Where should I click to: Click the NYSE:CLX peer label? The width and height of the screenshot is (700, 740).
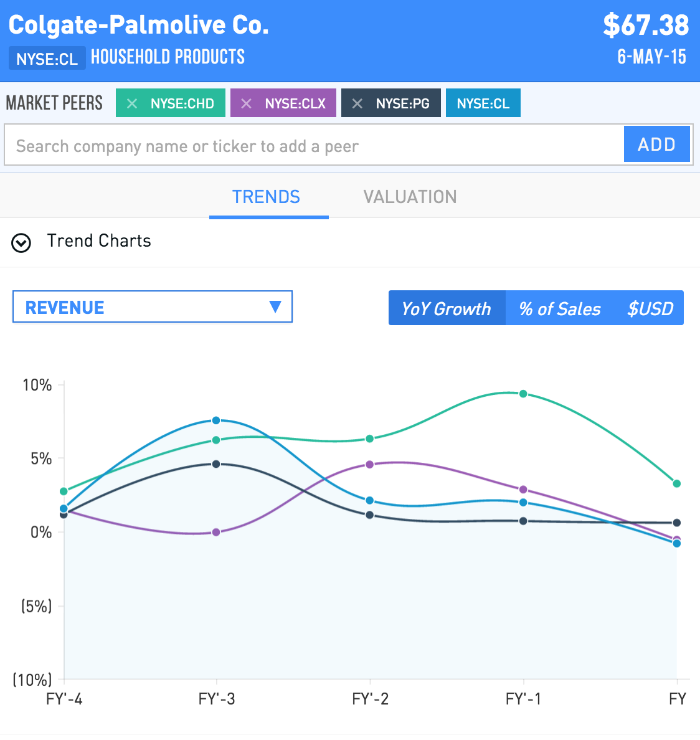tap(295, 103)
